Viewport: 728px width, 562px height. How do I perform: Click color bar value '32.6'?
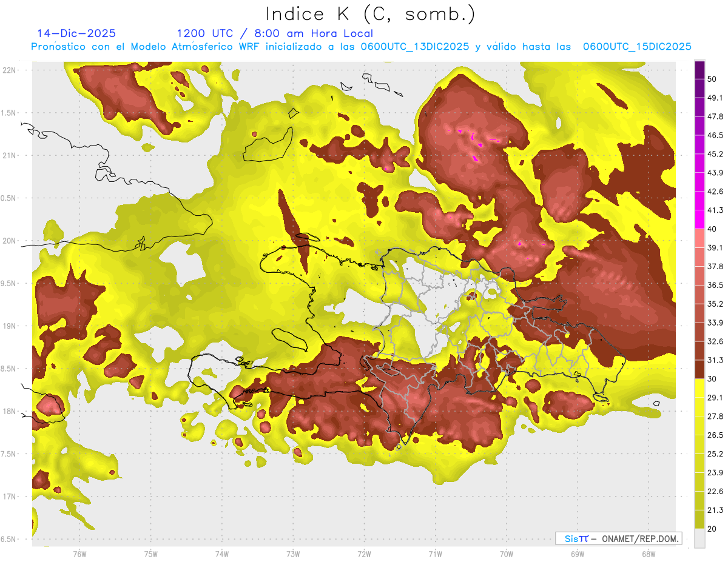pyautogui.click(x=715, y=341)
